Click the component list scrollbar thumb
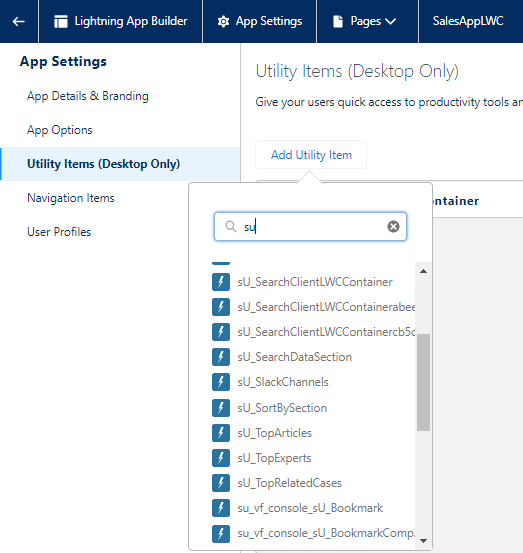Viewport: 523px width, 553px height. (x=423, y=382)
